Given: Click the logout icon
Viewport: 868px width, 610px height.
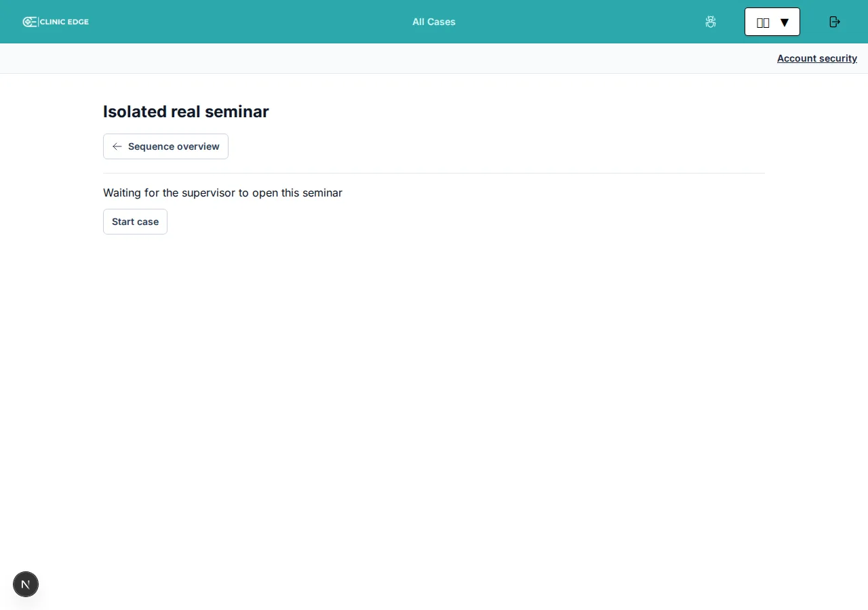Looking at the screenshot, I should [x=835, y=22].
